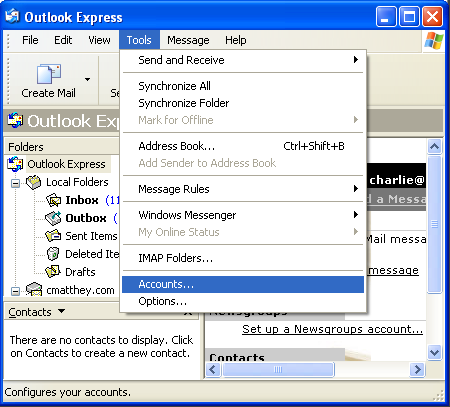Click the Local Folders icon
The height and width of the screenshot is (407, 450).
click(x=34, y=182)
